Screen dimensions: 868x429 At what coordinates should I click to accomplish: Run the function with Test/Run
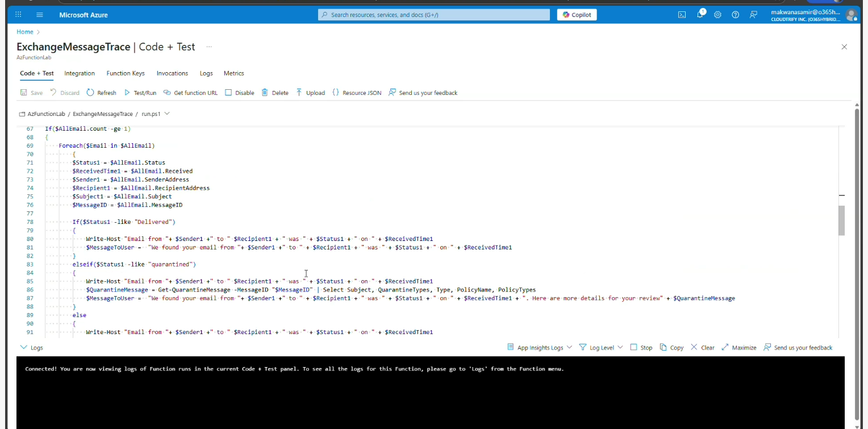140,93
